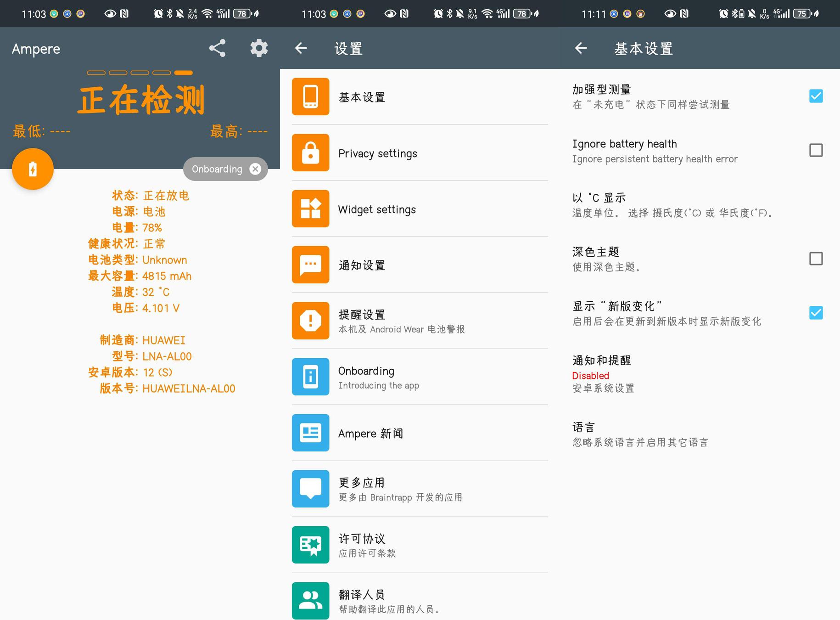
Task: Open Privacy settings entry
Action: [x=420, y=152]
